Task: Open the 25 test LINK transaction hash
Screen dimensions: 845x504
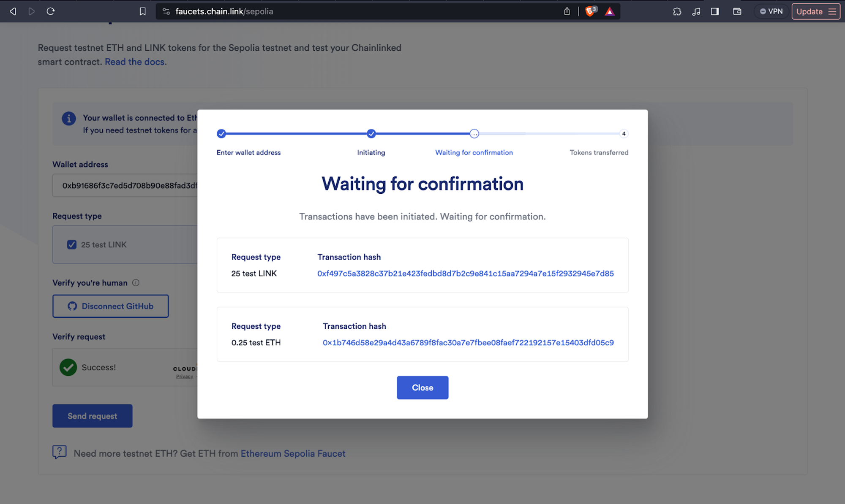Action: 465,274
